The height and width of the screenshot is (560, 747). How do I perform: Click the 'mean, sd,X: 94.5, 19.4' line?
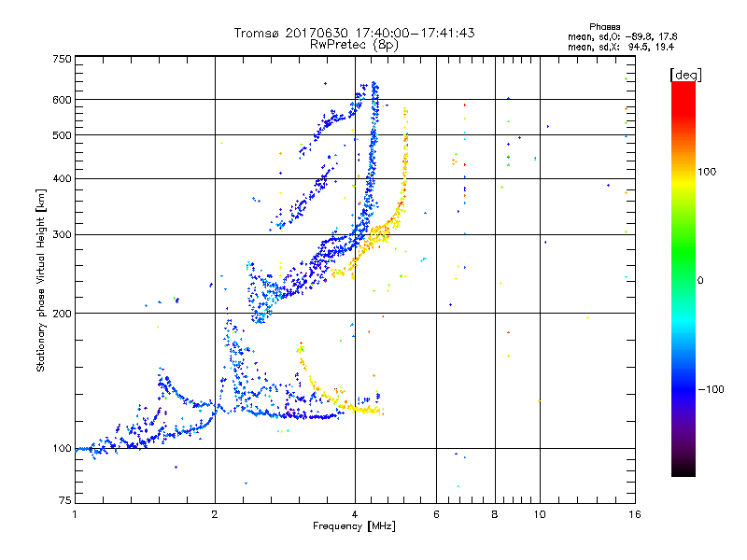tap(621, 47)
